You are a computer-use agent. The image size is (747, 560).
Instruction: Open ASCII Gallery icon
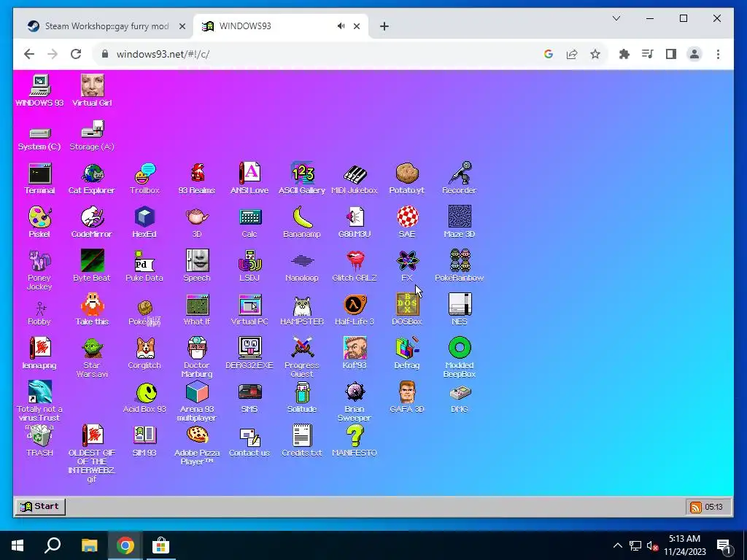pyautogui.click(x=302, y=174)
